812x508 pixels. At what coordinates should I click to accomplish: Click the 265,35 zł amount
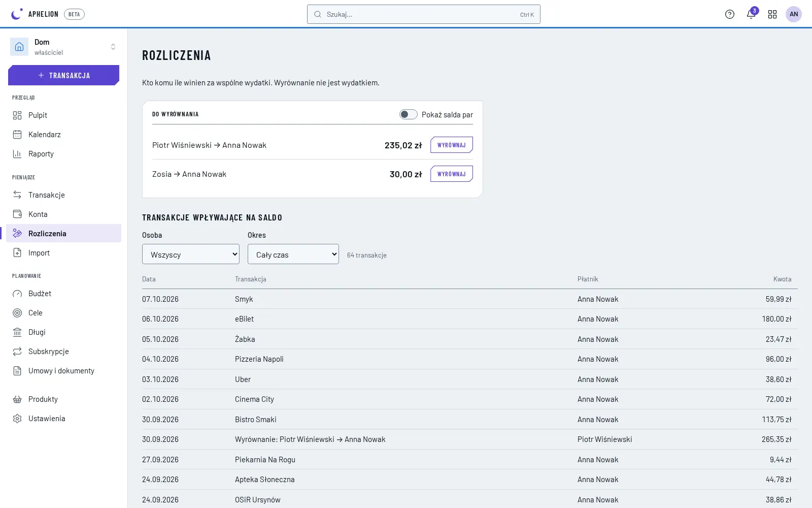(776, 439)
